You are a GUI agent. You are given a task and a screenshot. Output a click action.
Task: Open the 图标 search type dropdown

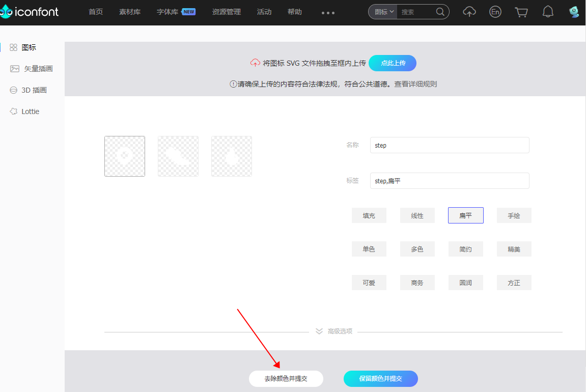point(384,12)
